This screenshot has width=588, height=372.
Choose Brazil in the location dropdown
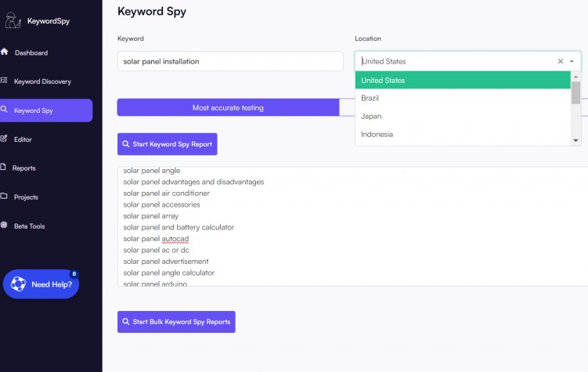pyautogui.click(x=462, y=98)
